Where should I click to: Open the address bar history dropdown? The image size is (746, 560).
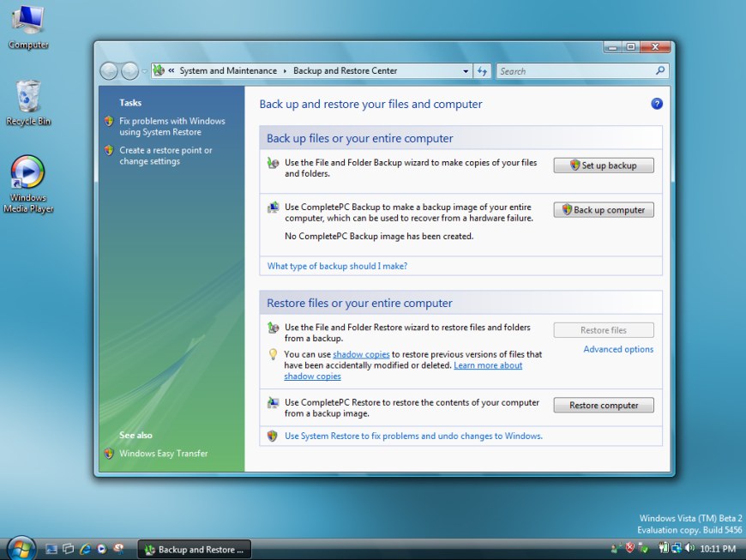tap(466, 71)
